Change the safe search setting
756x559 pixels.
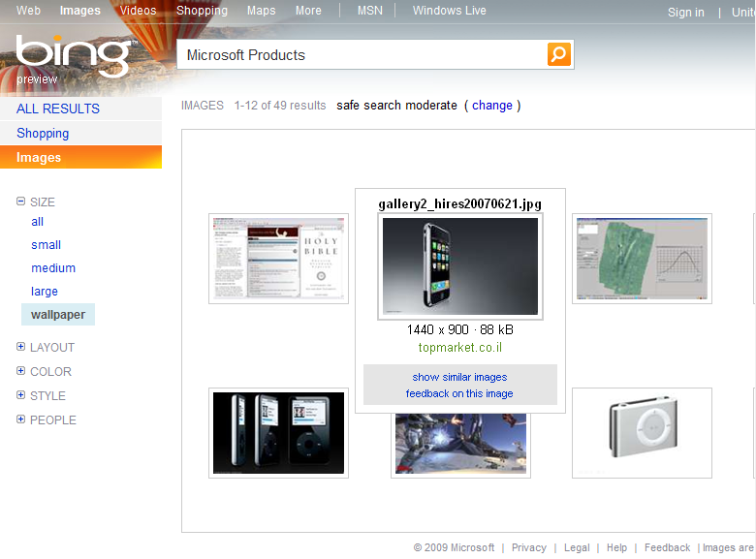[491, 105]
